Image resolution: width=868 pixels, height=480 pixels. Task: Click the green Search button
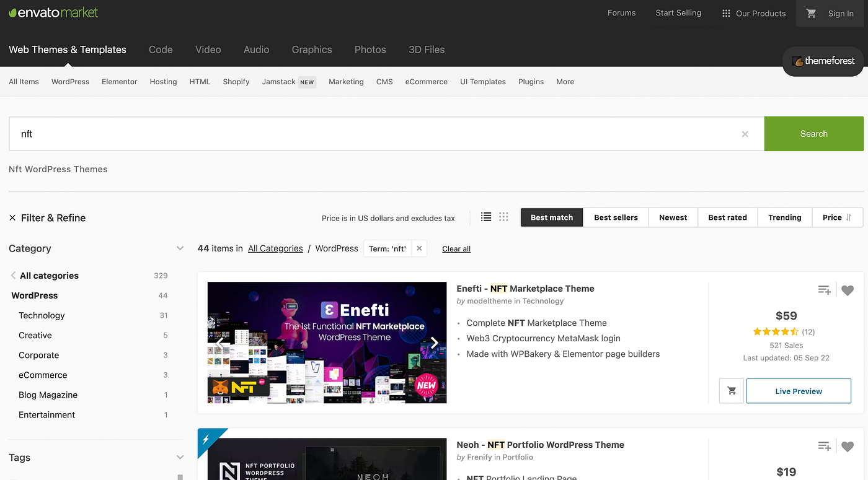click(813, 134)
